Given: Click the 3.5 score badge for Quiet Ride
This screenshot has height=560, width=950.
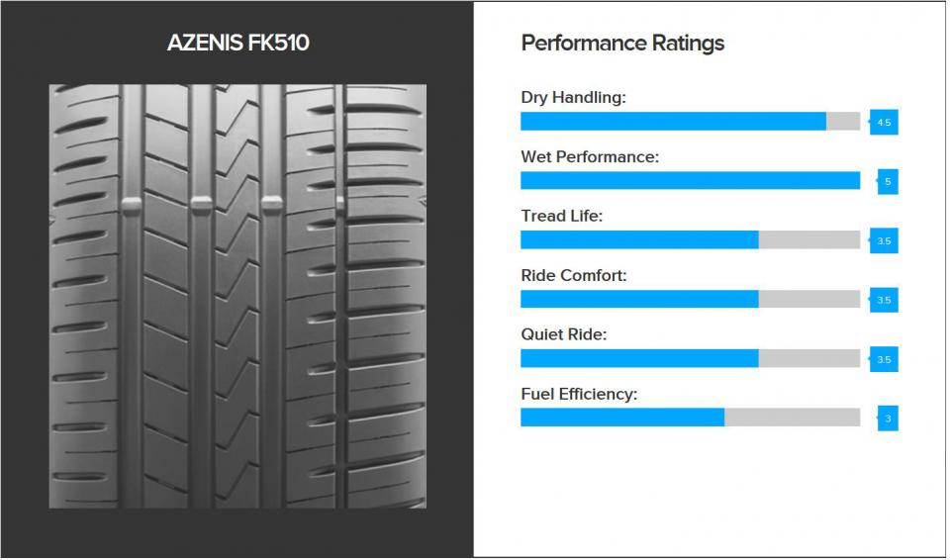Looking at the screenshot, I should click(x=884, y=359).
